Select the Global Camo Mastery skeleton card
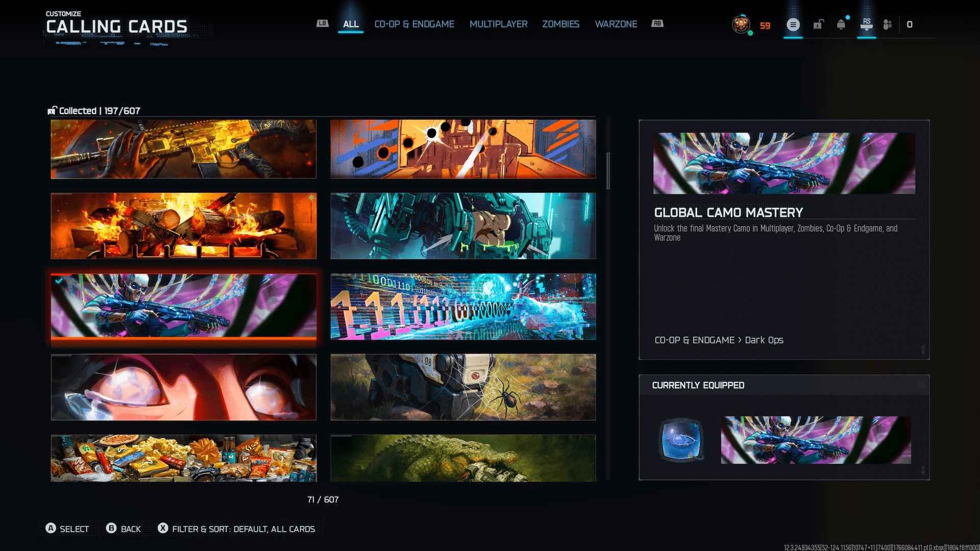980x551 pixels. coord(184,307)
